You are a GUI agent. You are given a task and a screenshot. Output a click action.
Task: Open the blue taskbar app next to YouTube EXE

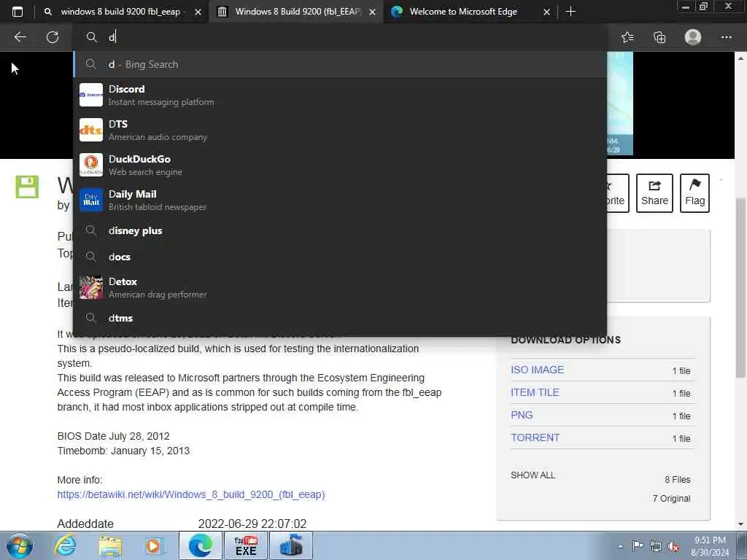point(291,545)
